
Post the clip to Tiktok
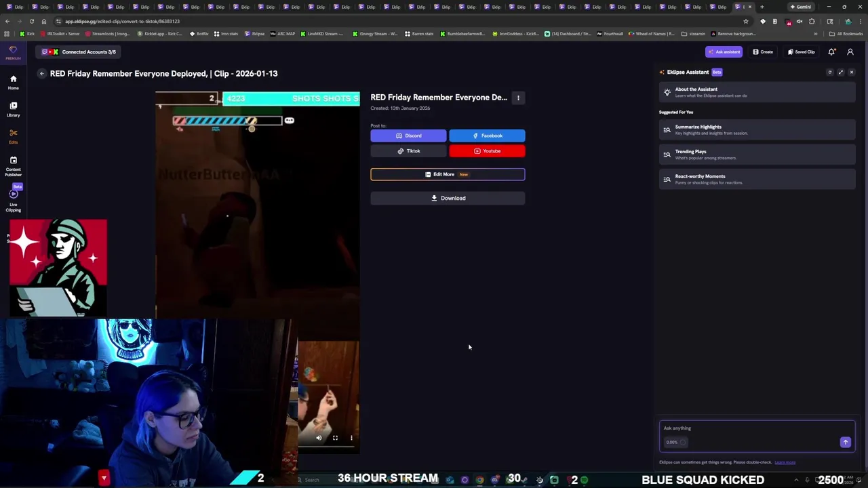[408, 151]
